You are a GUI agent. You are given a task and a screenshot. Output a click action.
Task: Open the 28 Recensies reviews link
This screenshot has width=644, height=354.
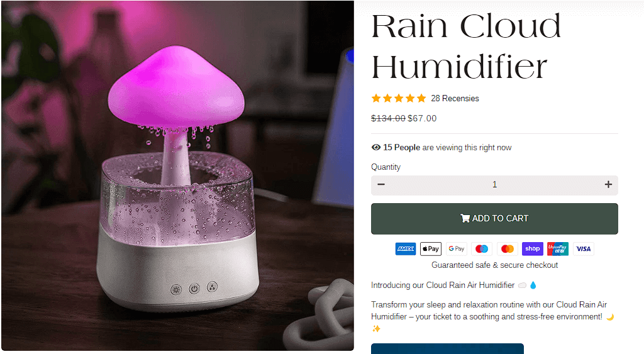(455, 99)
